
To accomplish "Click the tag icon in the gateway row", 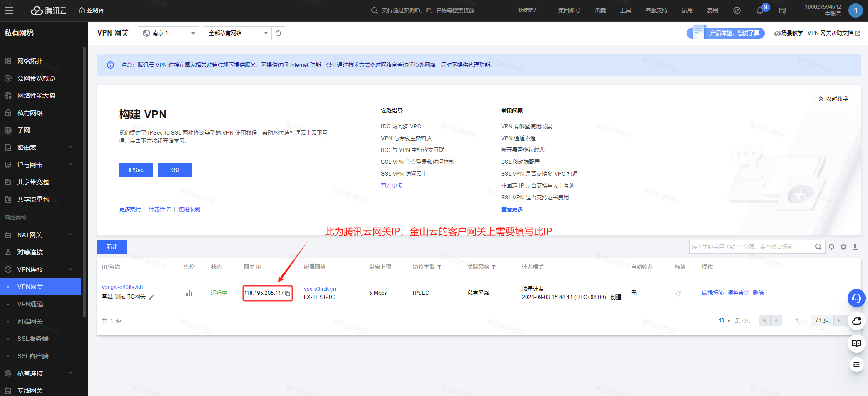I will [x=678, y=294].
